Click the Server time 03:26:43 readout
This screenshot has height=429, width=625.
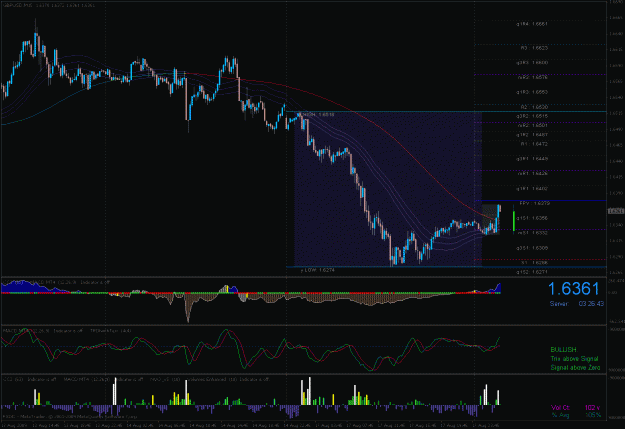[577, 304]
